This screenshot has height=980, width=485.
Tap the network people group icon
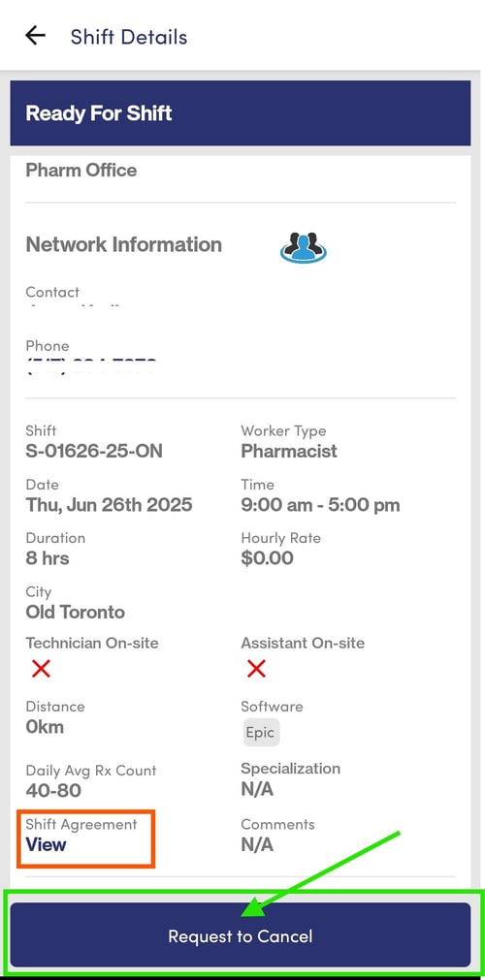(x=304, y=246)
